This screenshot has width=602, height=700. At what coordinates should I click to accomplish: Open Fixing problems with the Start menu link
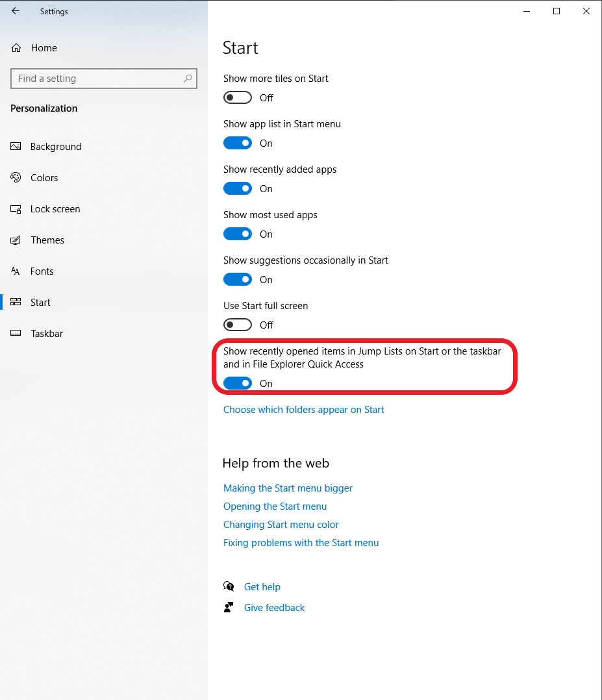pyautogui.click(x=301, y=543)
